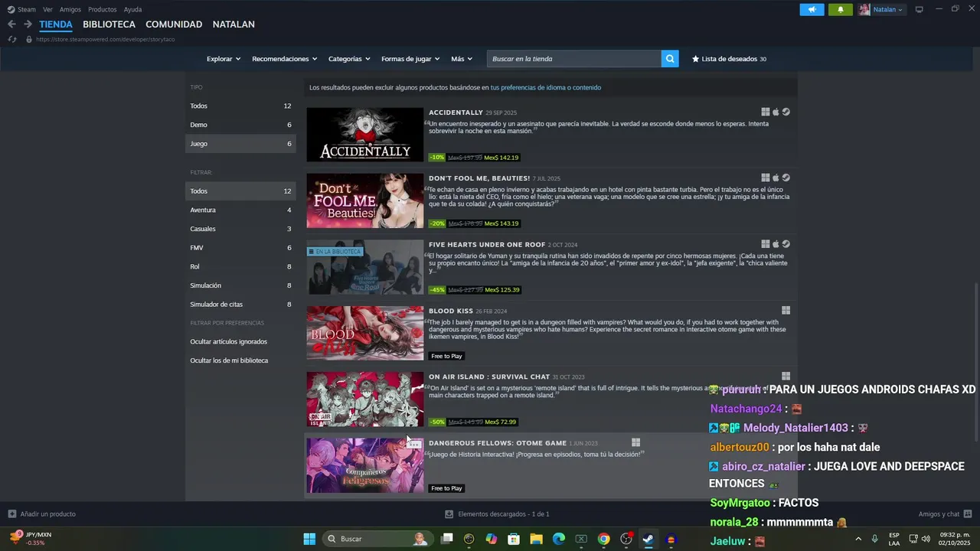Open Task View from the taskbar
The image size is (980, 551).
click(447, 539)
